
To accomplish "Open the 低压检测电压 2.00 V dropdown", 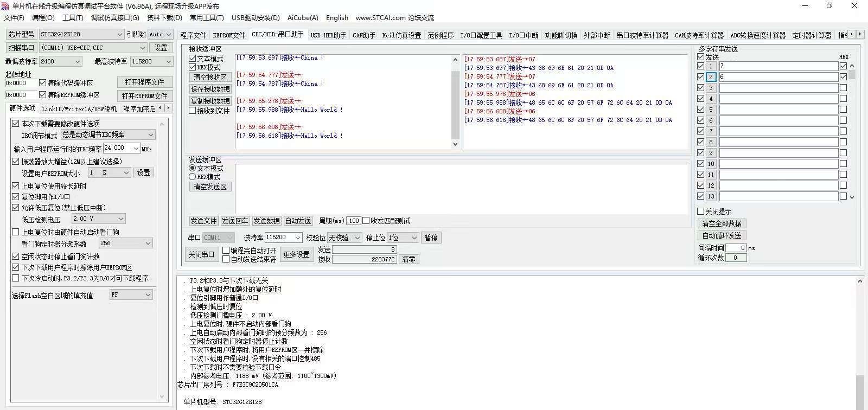I will click(99, 219).
